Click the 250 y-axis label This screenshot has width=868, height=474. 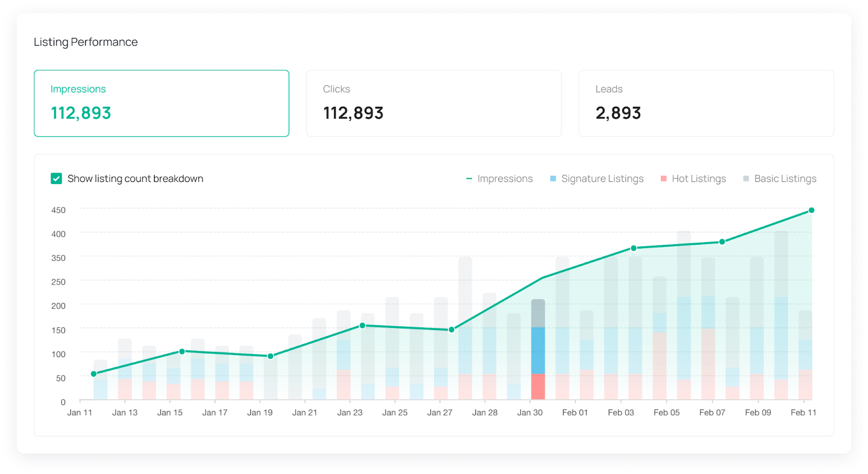pyautogui.click(x=59, y=282)
